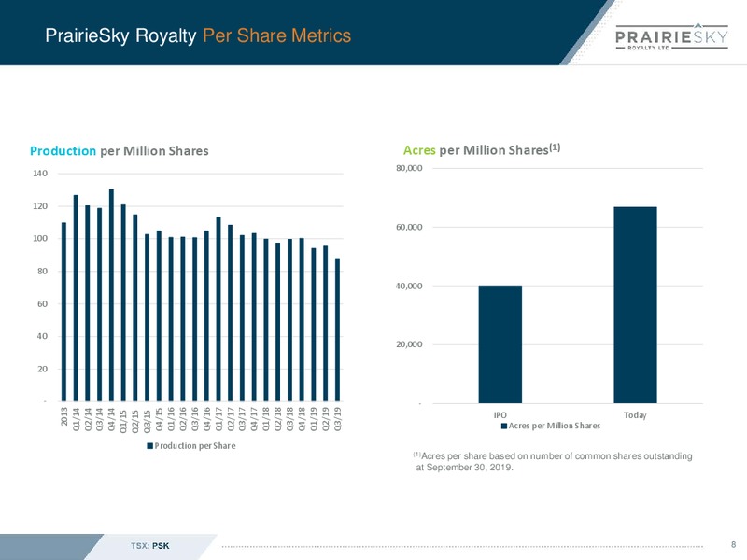The height and width of the screenshot is (560, 747).
Task: Click the '2013' x-axis label
Action: pos(64,416)
